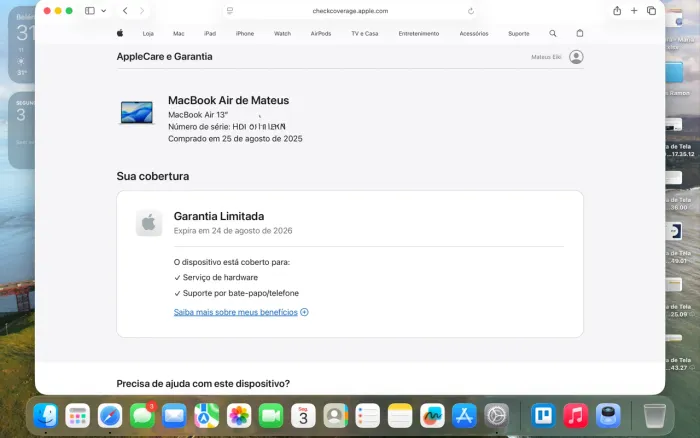Open the TV e Casa menu item
Viewport: 700px width, 438px height.
(x=365, y=33)
